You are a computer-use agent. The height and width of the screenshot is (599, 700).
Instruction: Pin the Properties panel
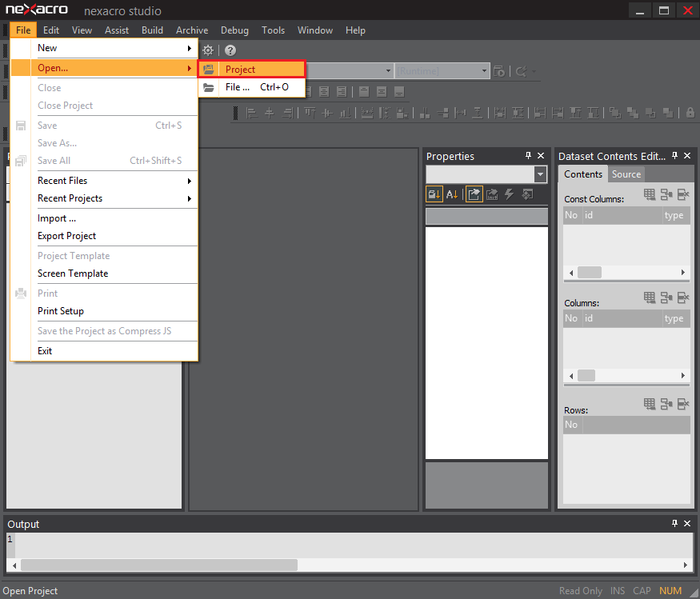[529, 155]
